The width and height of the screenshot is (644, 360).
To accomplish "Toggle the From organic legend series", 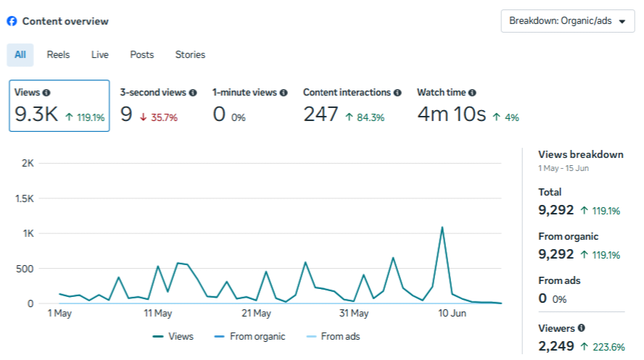I will point(249,336).
